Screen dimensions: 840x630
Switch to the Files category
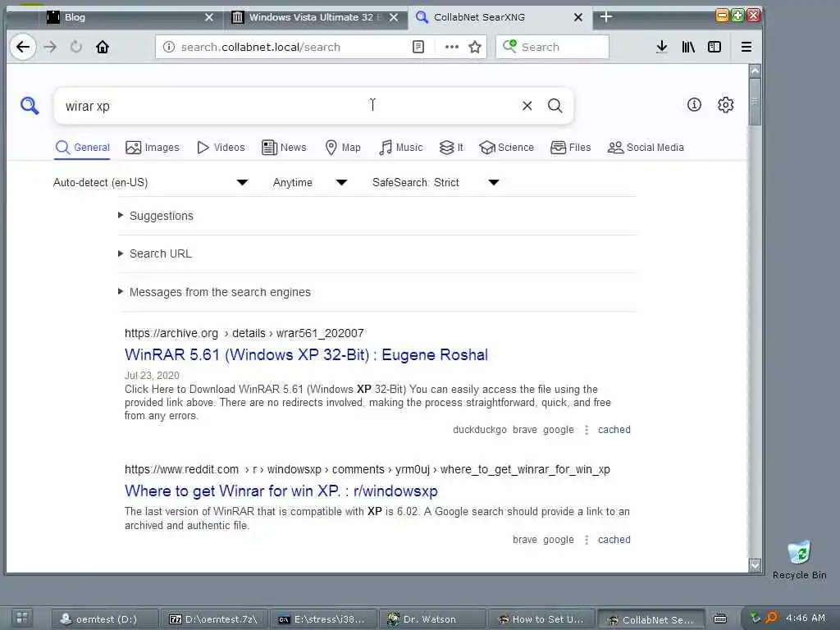(571, 148)
